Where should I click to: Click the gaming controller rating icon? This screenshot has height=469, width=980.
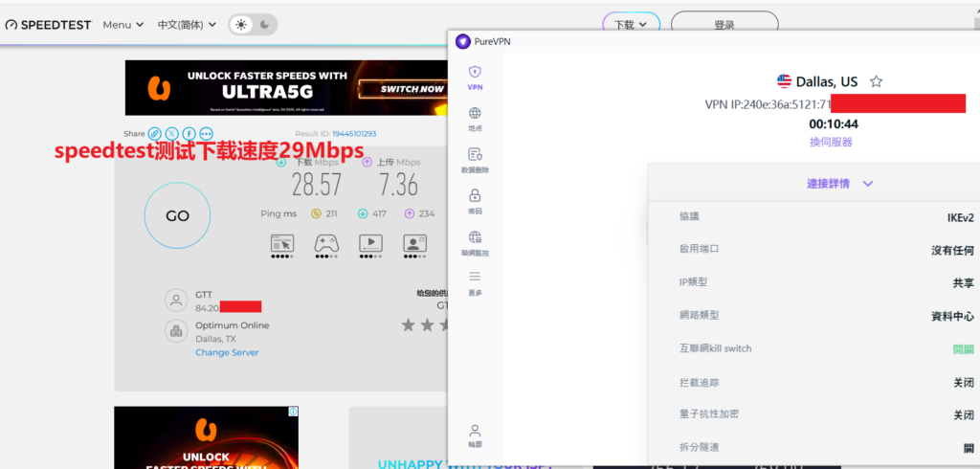[x=326, y=244]
